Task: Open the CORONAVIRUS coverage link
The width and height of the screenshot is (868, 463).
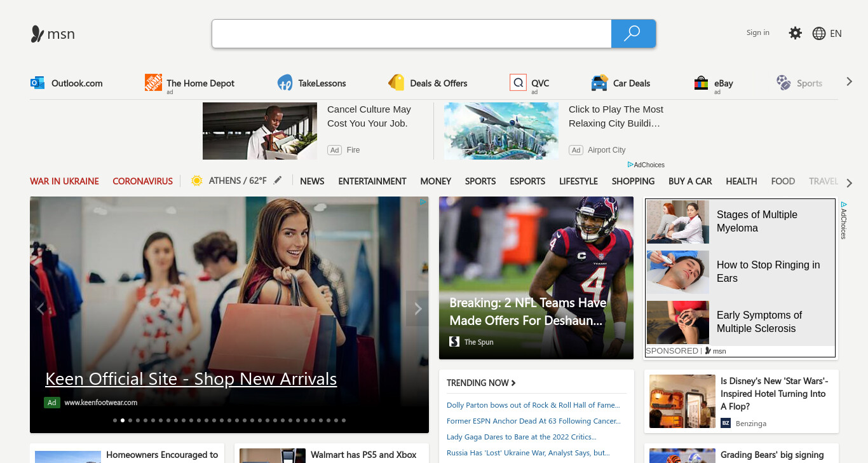Action: (142, 181)
